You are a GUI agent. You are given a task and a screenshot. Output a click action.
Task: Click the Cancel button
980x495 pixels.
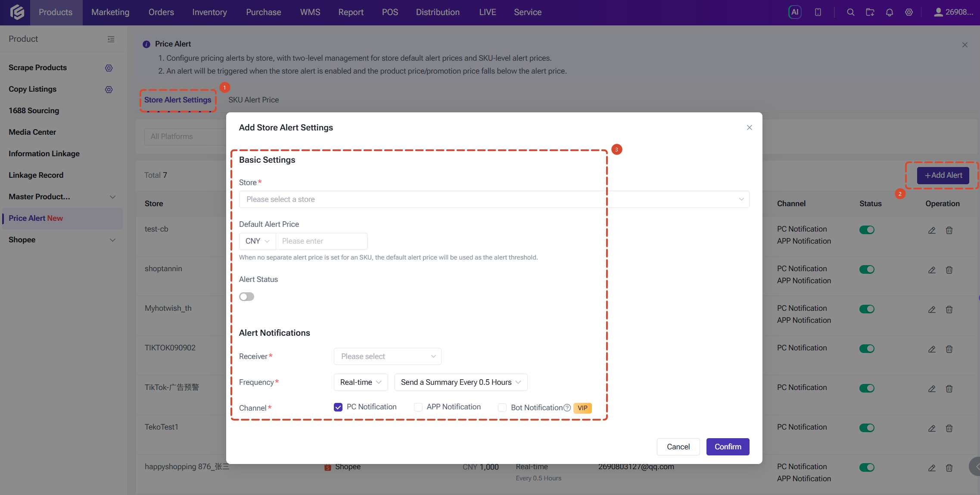678,447
